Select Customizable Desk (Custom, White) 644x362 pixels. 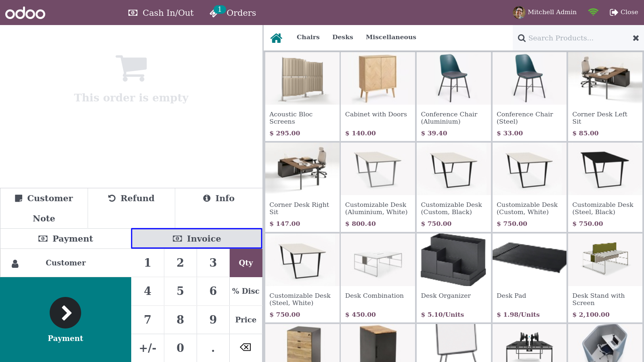(529, 187)
